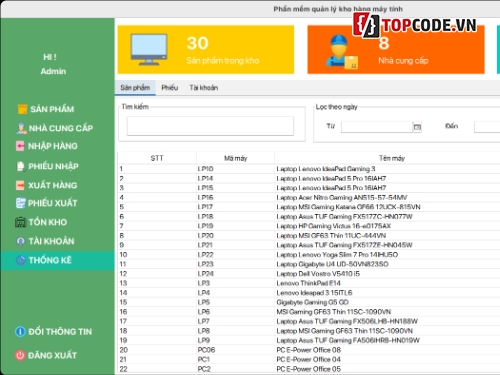Select cell LP14 in Mã máy column
The height and width of the screenshot is (375, 500).
(235, 179)
